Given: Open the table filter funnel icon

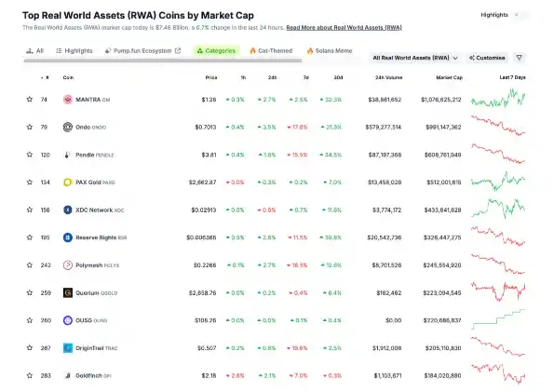Looking at the screenshot, I should click(x=519, y=58).
